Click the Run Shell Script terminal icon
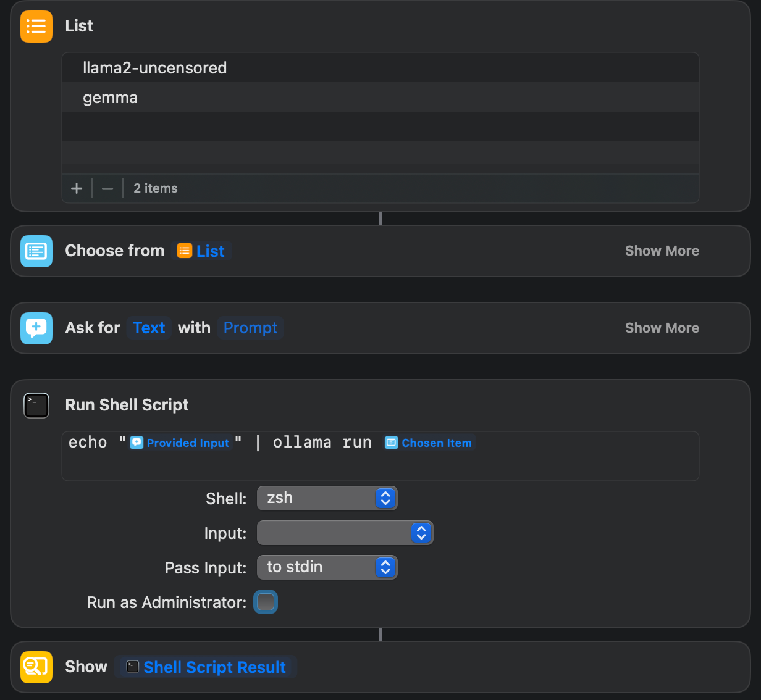 pos(36,405)
